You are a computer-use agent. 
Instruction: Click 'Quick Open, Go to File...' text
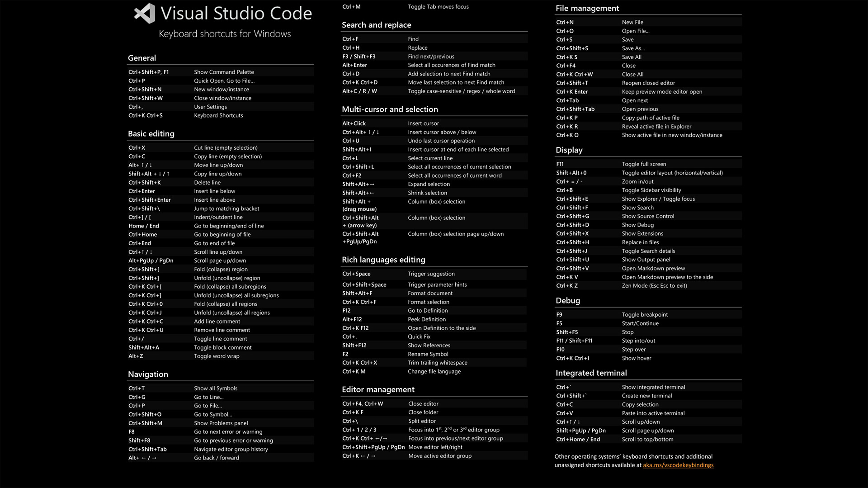point(224,81)
